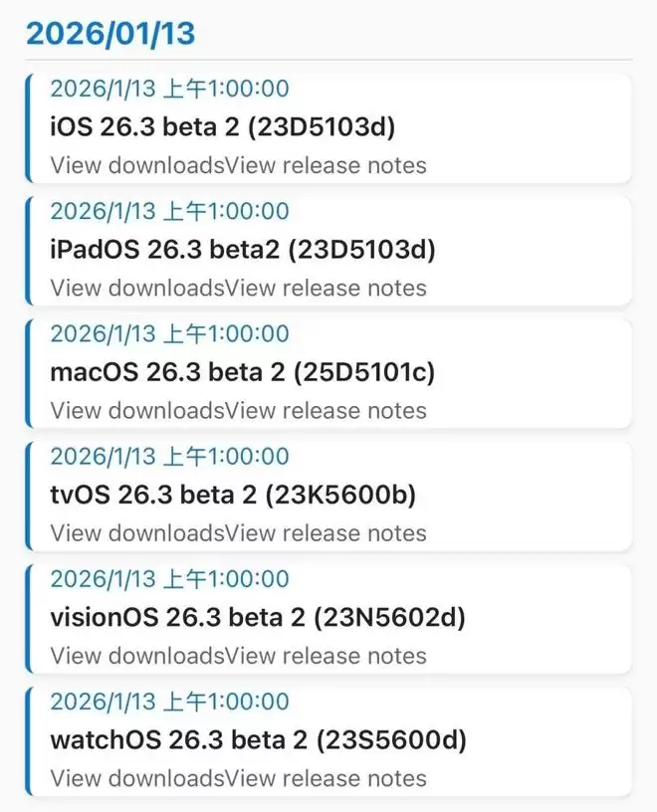This screenshot has height=812, width=657.
Task: View release notes for macOS 26.3 beta 2
Action: point(327,410)
